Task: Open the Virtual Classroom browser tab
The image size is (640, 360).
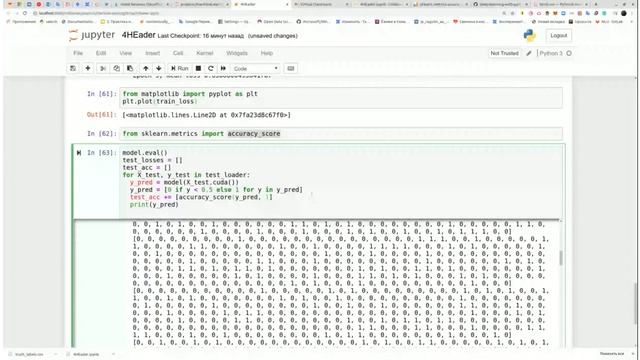Action: coord(321,4)
